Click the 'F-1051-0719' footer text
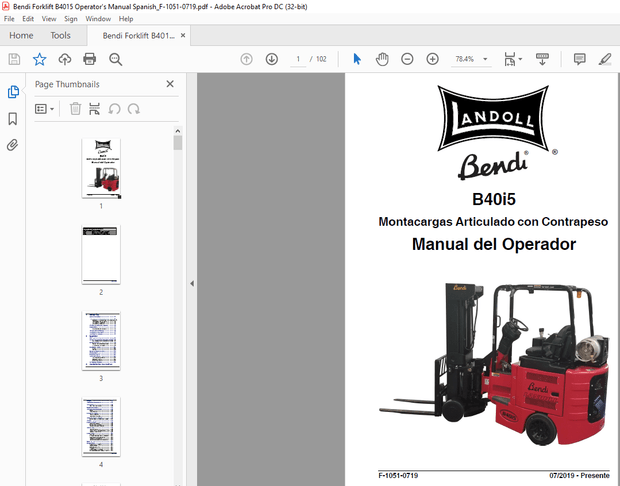This screenshot has height=486, width=620. point(398,475)
